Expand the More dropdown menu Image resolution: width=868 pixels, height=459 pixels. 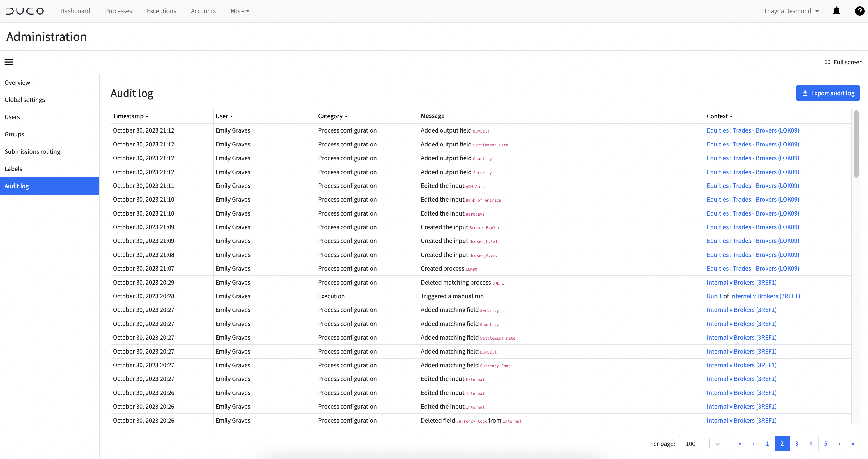[240, 11]
